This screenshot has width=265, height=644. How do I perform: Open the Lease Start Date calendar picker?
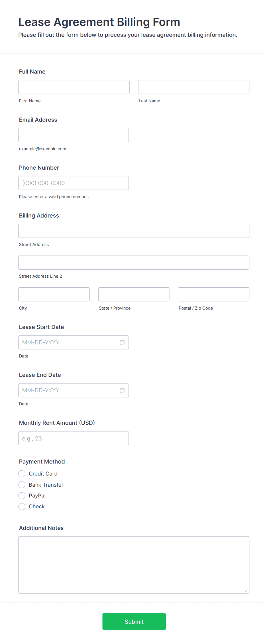tap(122, 342)
